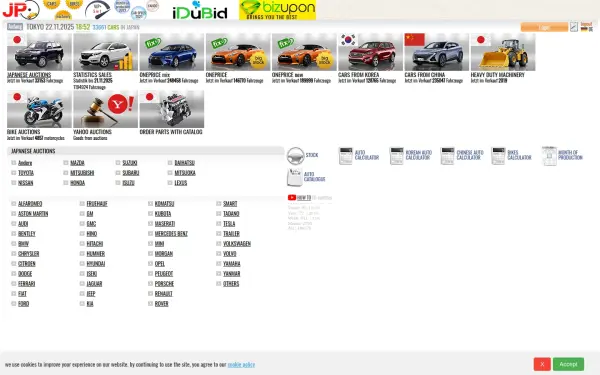
Task: Click the Stock steering wheel icon
Action: coord(295,156)
